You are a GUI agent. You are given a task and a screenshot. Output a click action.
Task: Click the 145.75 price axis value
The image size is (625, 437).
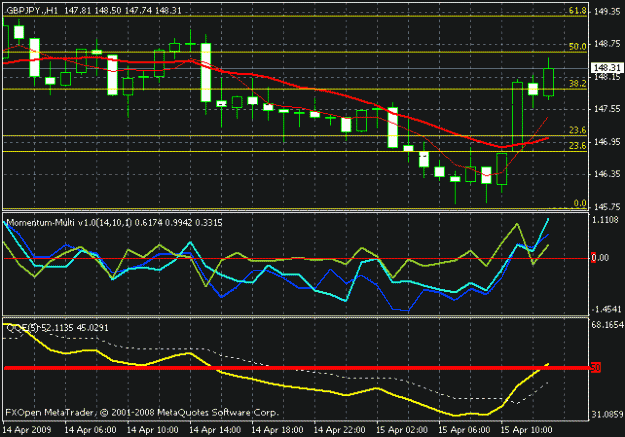(x=607, y=207)
